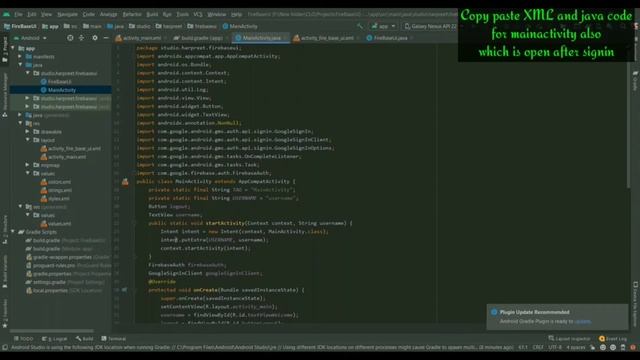Screen dimensions: 640x360
Task: Open activity_fire_base_ui.xml in project tree
Action: click(71, 149)
